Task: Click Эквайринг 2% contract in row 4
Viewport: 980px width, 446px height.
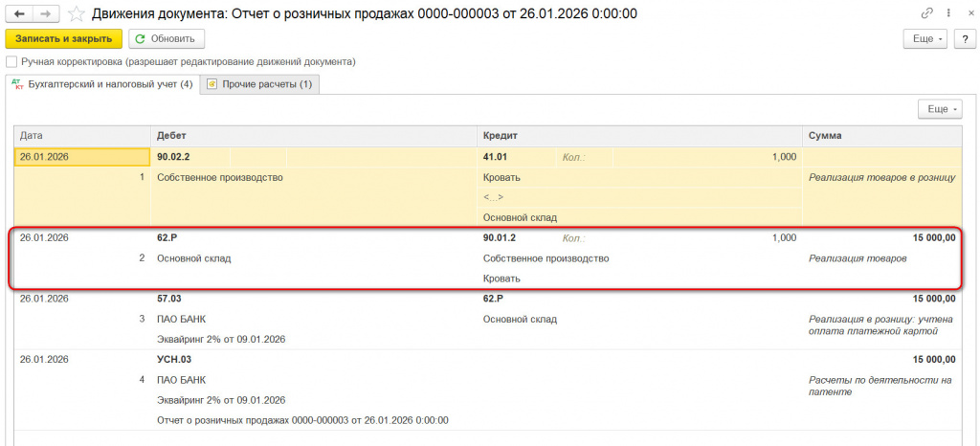Action: [x=221, y=400]
